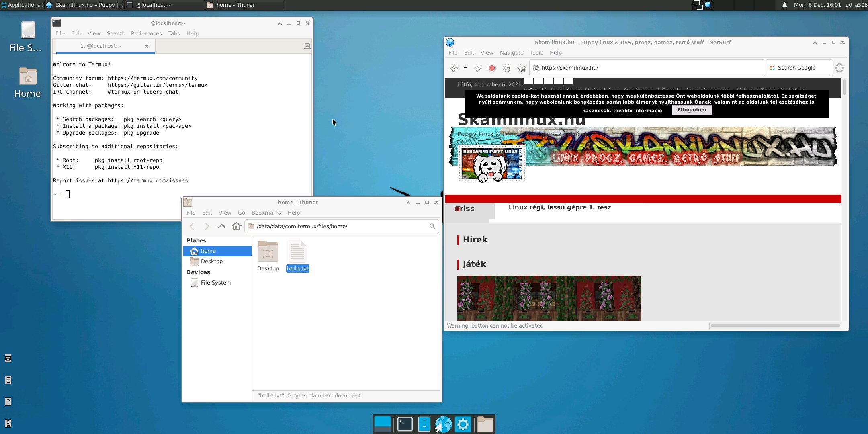Switch to Skamilinux taskbar window button
The width and height of the screenshot is (868, 434).
[85, 5]
